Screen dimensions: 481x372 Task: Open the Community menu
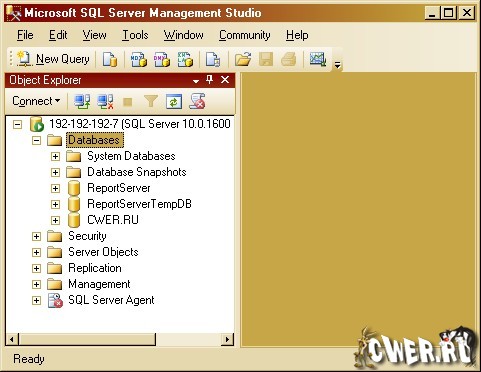point(245,35)
